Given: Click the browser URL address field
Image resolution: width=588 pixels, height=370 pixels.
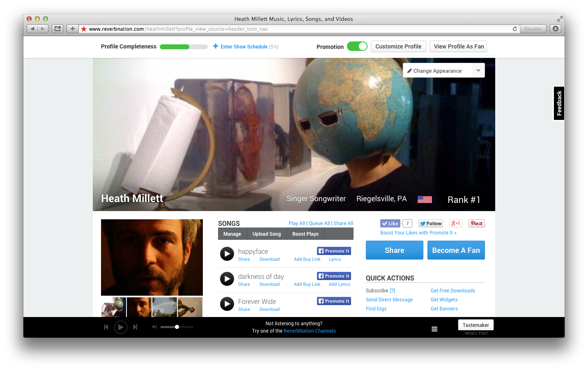Looking at the screenshot, I should pyautogui.click(x=300, y=29).
